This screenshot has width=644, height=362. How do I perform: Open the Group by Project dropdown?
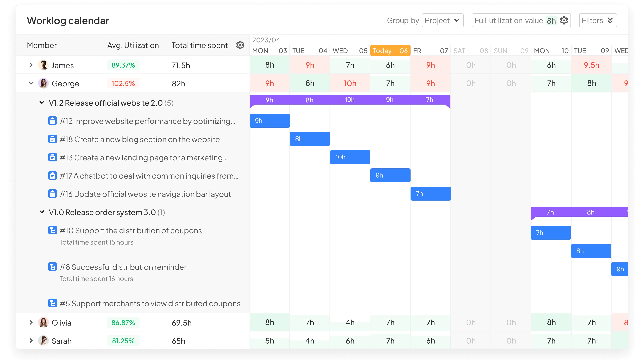(442, 21)
